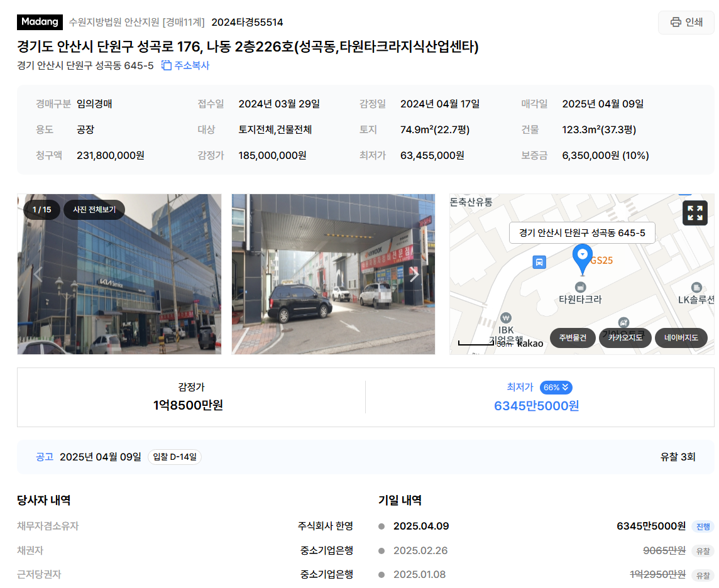719x588 pixels.
Task: Open the parking entrance photo
Action: 333,274
